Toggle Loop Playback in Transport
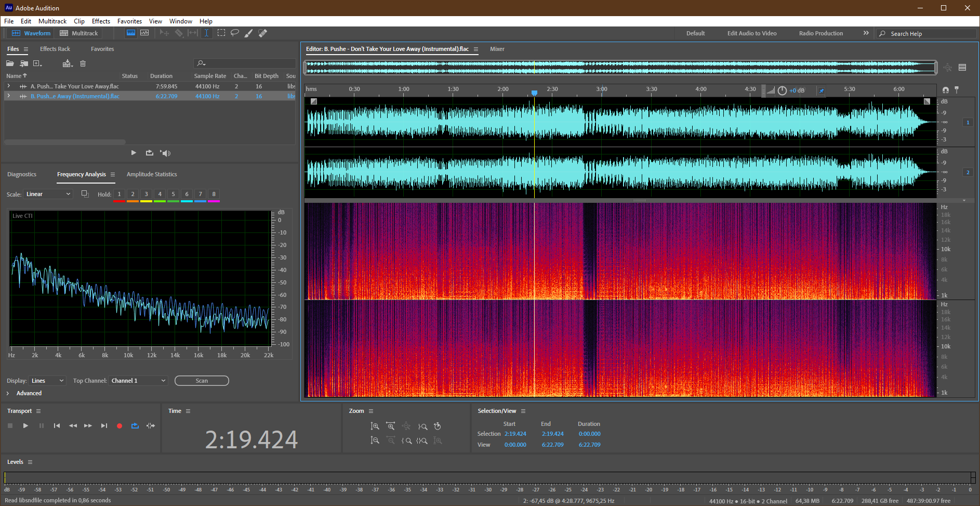This screenshot has width=980, height=506. click(135, 425)
